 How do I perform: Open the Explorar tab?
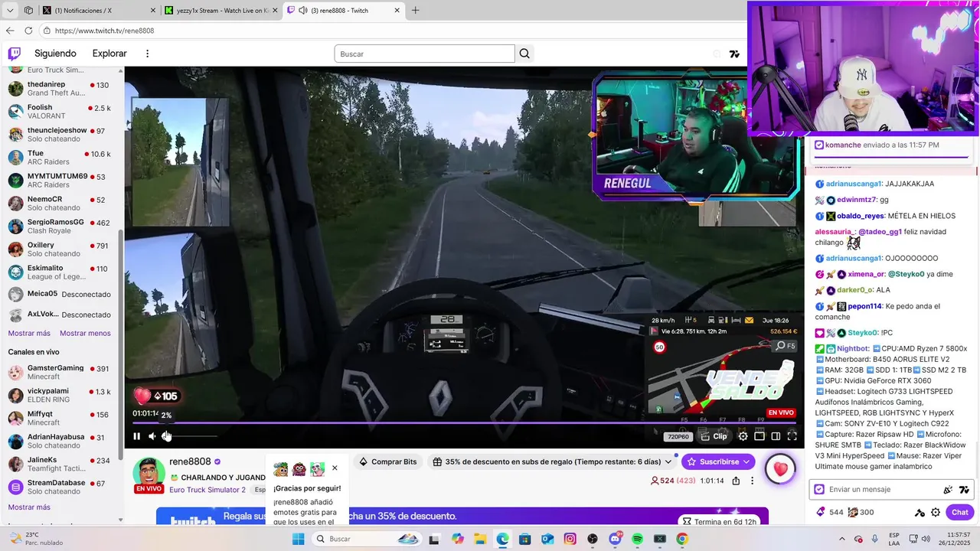tap(109, 54)
